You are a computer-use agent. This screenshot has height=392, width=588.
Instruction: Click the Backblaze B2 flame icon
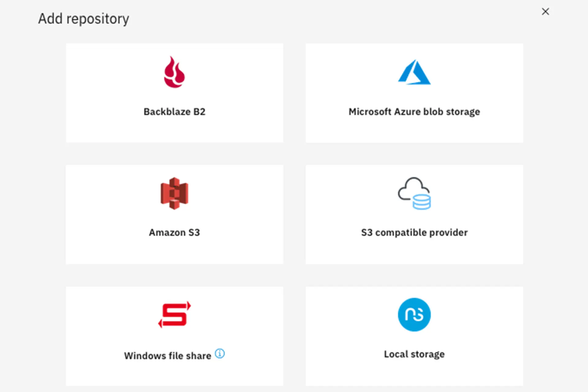click(x=174, y=72)
